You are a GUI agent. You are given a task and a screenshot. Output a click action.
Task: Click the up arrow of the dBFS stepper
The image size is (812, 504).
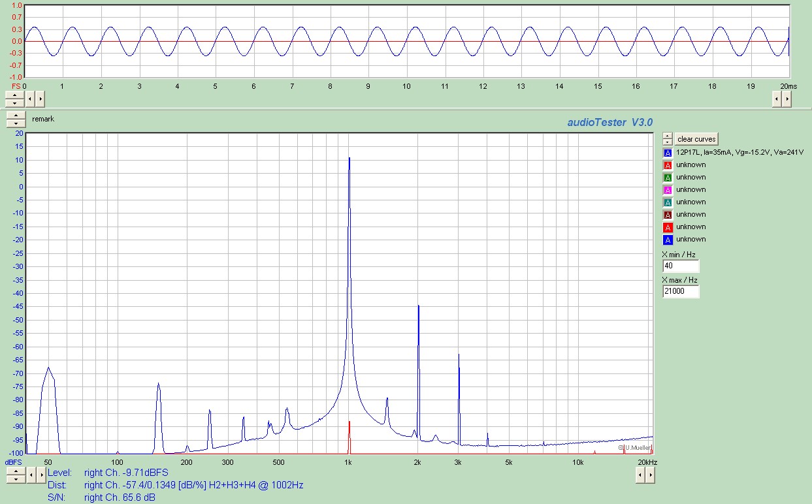coord(16,472)
